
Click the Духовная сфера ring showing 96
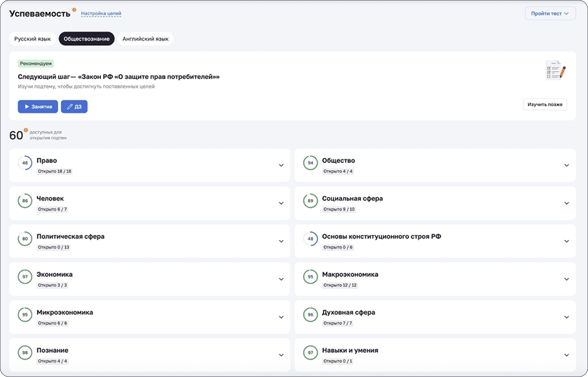tap(310, 315)
